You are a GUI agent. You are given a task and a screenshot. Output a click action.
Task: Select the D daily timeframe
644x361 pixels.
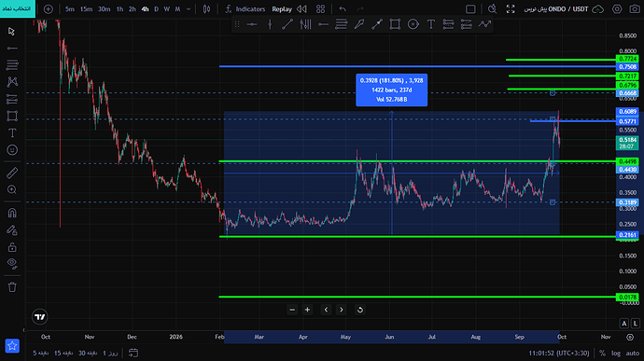[156, 9]
